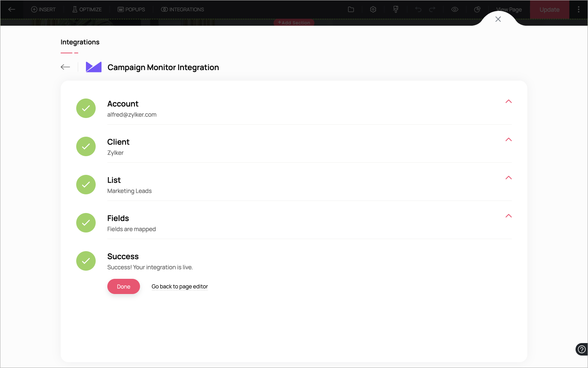The image size is (588, 368).
Task: Toggle the preview eye icon
Action: click(455, 9)
